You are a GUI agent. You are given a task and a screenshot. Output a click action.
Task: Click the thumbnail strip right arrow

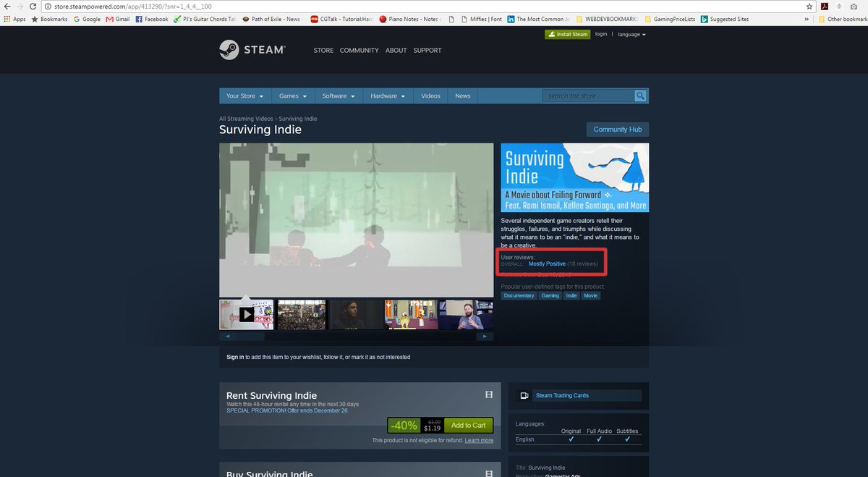(485, 337)
